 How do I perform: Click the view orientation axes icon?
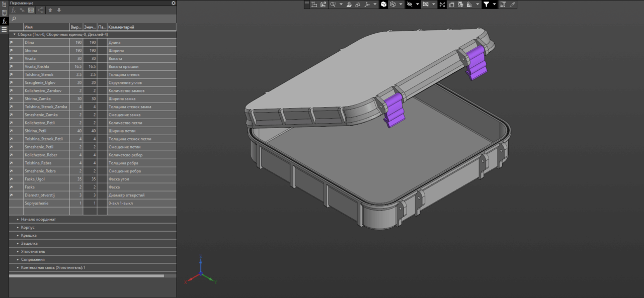(x=367, y=5)
